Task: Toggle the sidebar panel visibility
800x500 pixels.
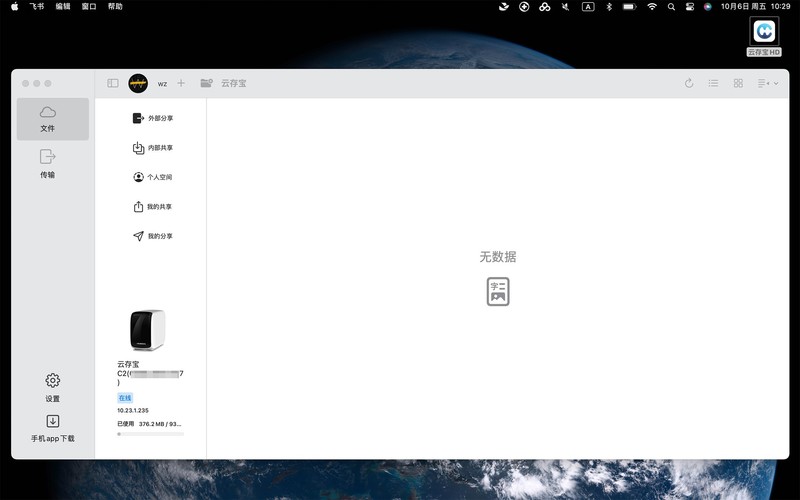Action: coord(113,83)
